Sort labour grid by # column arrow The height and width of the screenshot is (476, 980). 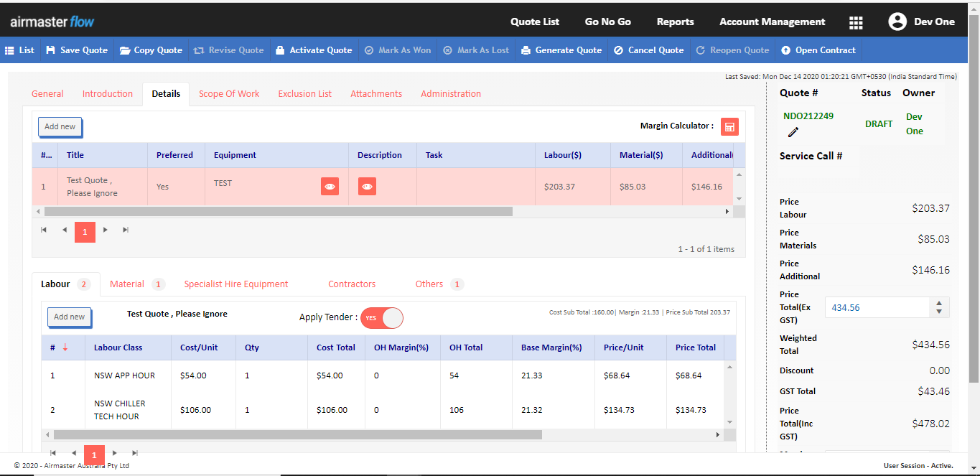click(x=65, y=347)
